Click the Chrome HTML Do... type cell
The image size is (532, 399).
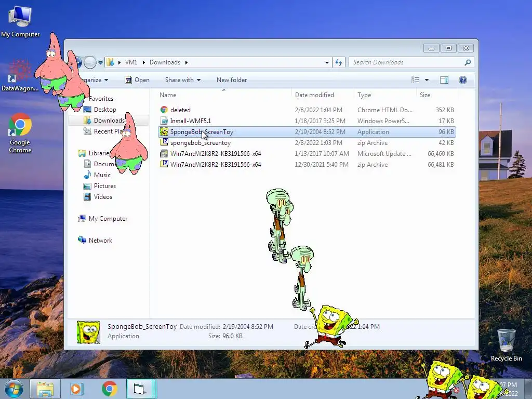coord(385,110)
